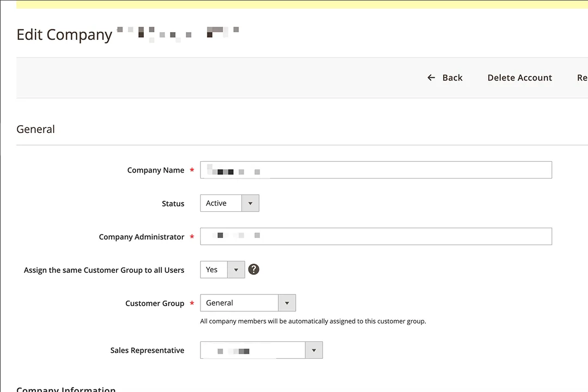This screenshot has height=392, width=588.
Task: Click the Company Name input field
Action: pos(376,170)
